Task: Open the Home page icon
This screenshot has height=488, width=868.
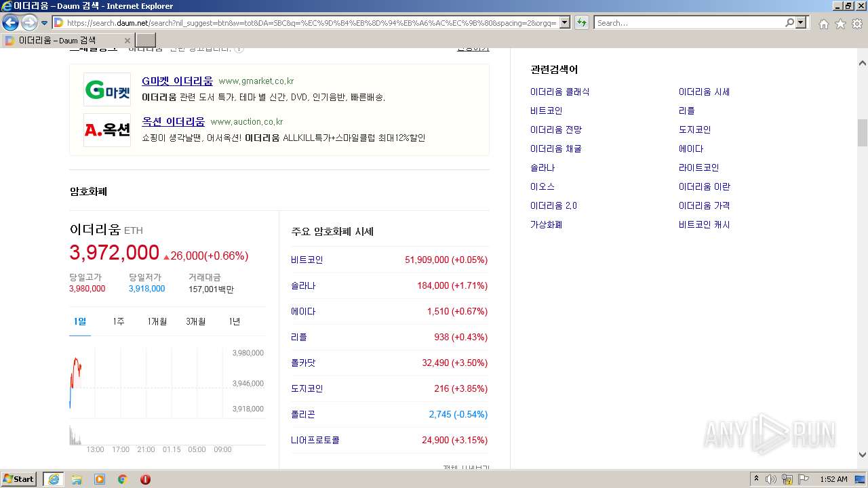Action: coord(823,24)
